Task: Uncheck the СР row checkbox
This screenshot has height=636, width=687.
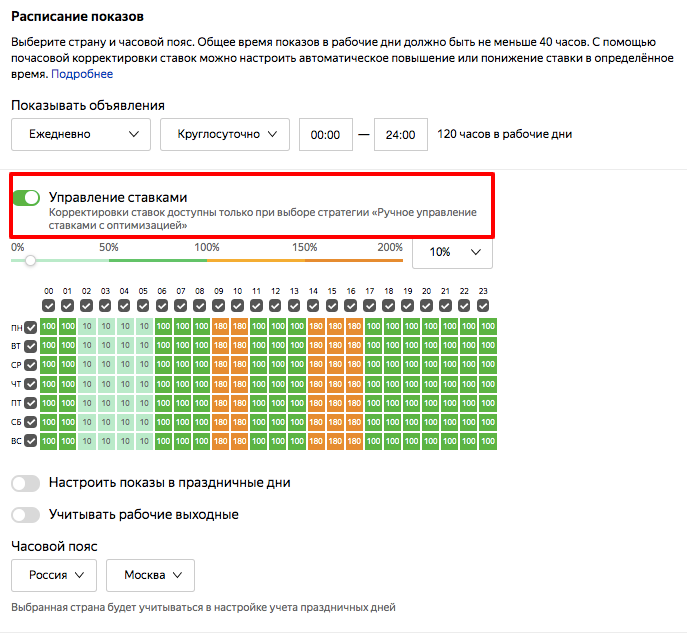Action: (x=31, y=365)
